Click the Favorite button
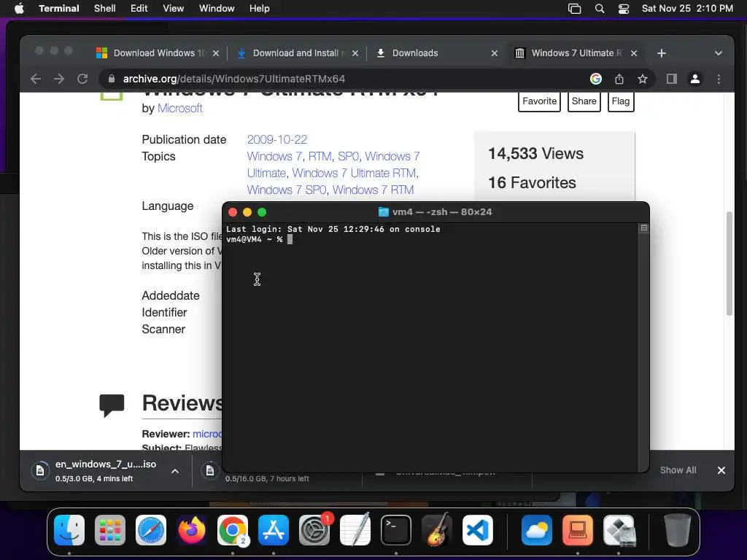The height and width of the screenshot is (560, 747). (539, 101)
